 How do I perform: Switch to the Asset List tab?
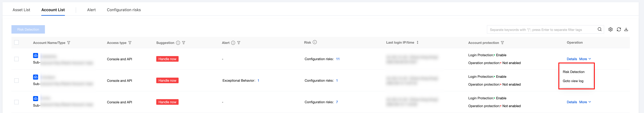pyautogui.click(x=21, y=10)
